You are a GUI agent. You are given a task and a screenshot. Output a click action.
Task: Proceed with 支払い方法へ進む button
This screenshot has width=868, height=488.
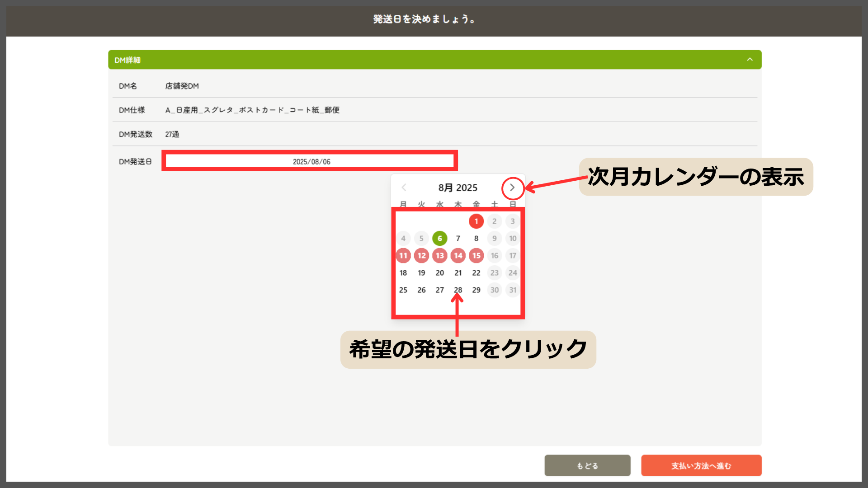(701, 465)
